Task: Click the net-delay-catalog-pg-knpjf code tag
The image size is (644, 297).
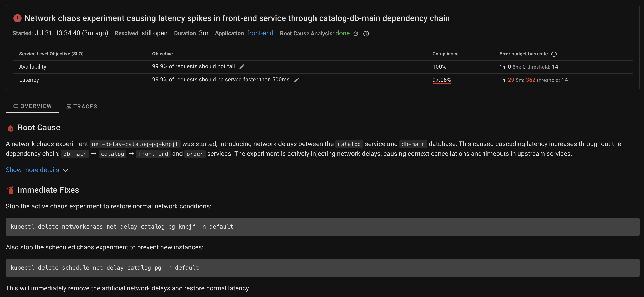Action: point(135,144)
